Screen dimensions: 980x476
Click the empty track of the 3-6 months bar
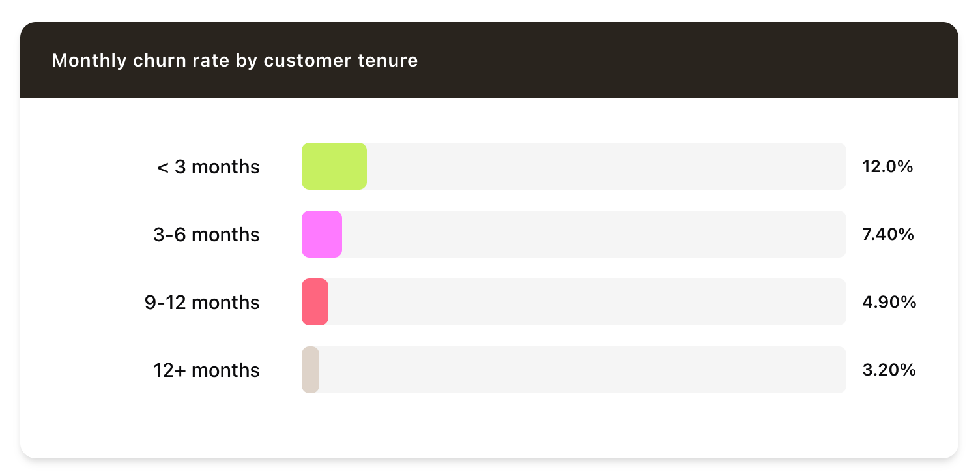[x=593, y=234]
